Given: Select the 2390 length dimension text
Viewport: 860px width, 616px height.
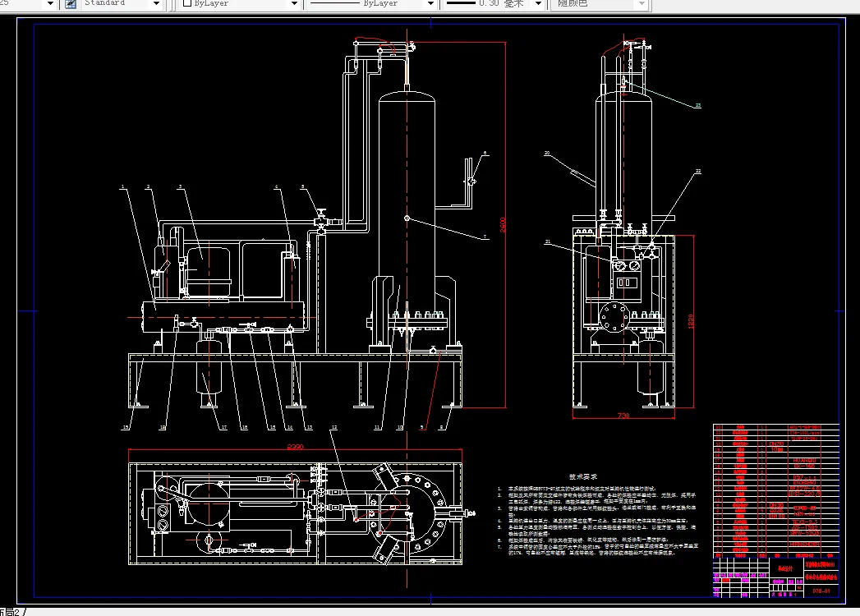Looking at the screenshot, I should [x=295, y=447].
